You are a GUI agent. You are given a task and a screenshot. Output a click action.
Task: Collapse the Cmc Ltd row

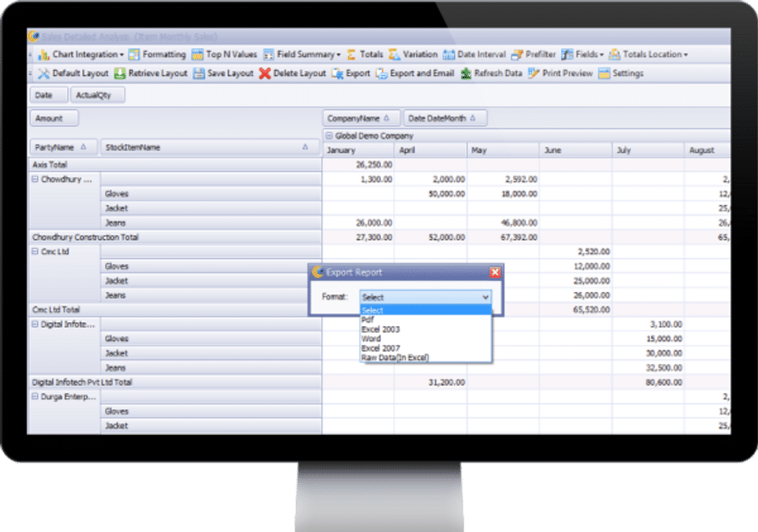pos(35,252)
